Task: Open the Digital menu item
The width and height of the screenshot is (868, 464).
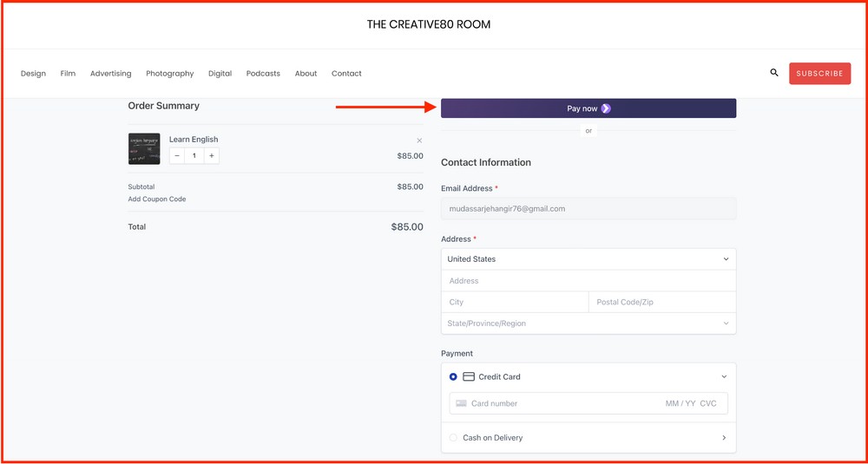Action: click(x=220, y=74)
